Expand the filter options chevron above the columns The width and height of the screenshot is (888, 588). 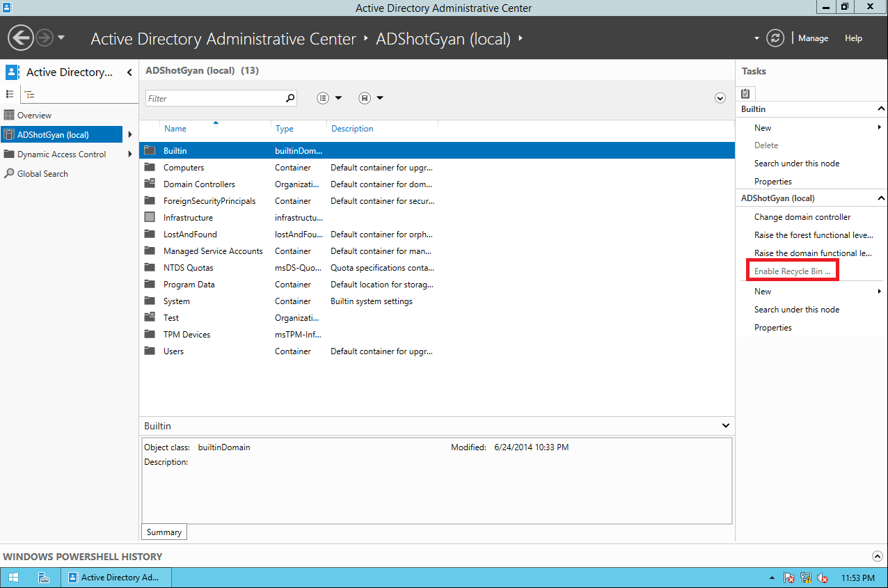tap(720, 98)
